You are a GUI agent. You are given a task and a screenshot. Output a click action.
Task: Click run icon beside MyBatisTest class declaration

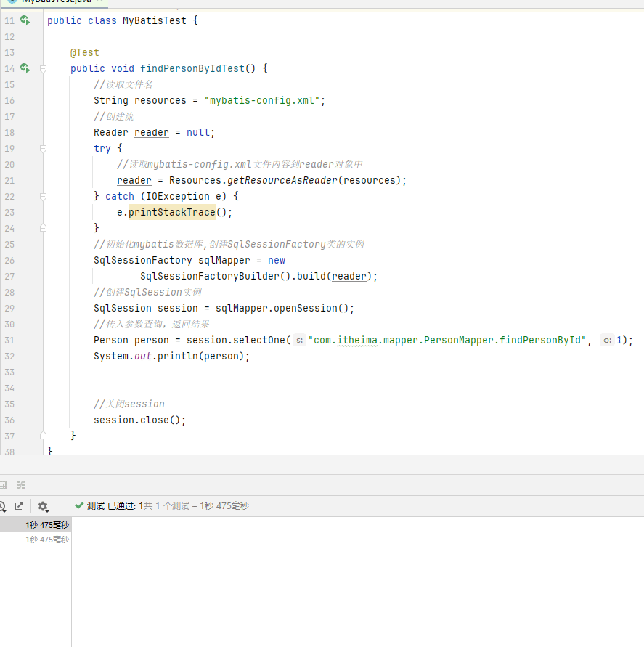[25, 20]
